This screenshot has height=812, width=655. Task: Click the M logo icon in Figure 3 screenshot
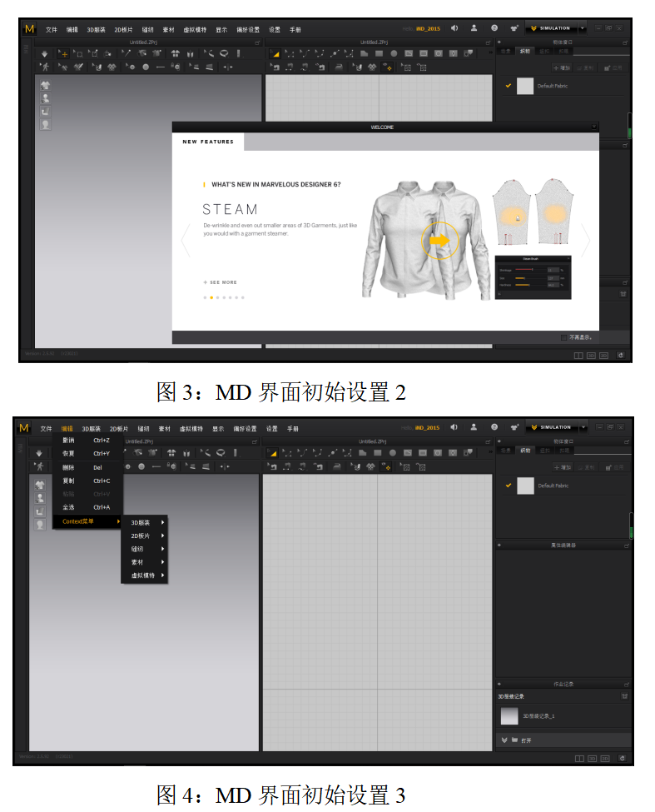click(x=29, y=29)
